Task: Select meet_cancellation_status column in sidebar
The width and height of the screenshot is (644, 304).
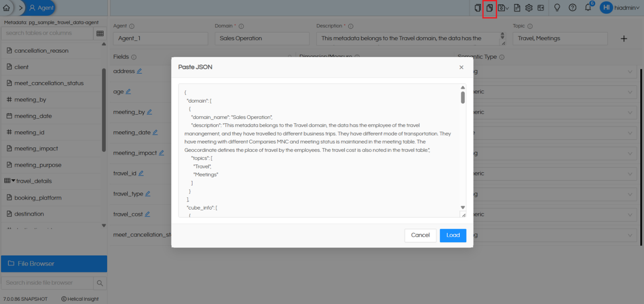Action: (49, 83)
